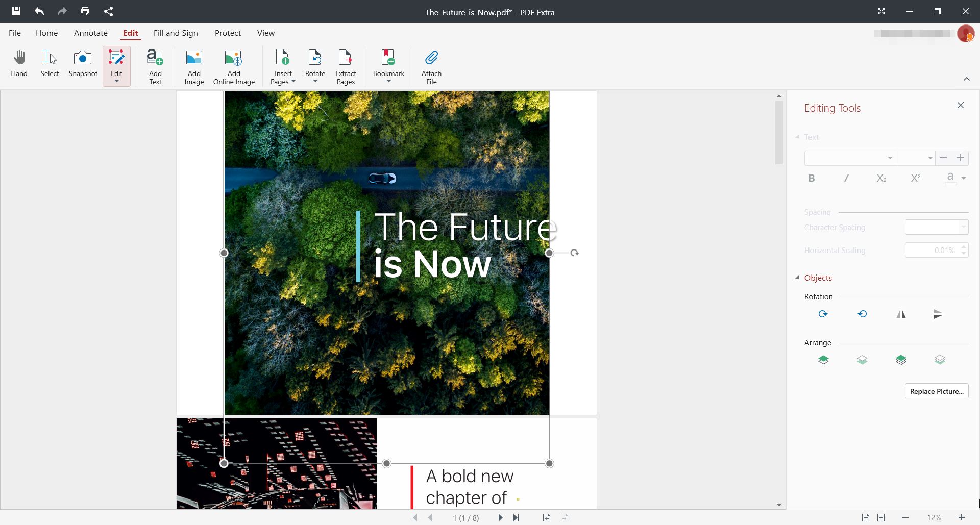Screen dimensions: 980x525
Task: Toggle italic text formatting
Action: coord(846,178)
